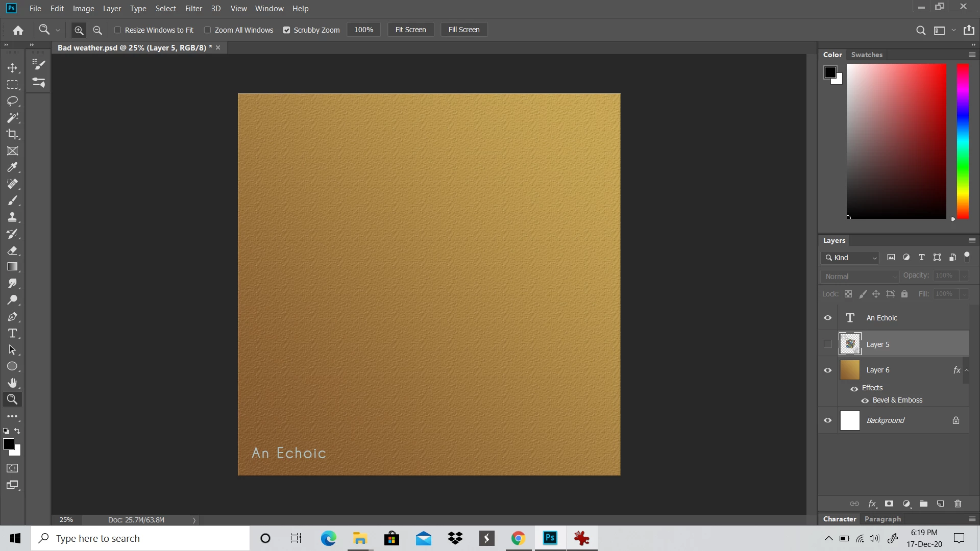Select the Pen tool
Viewport: 980px width, 551px height.
12,317
